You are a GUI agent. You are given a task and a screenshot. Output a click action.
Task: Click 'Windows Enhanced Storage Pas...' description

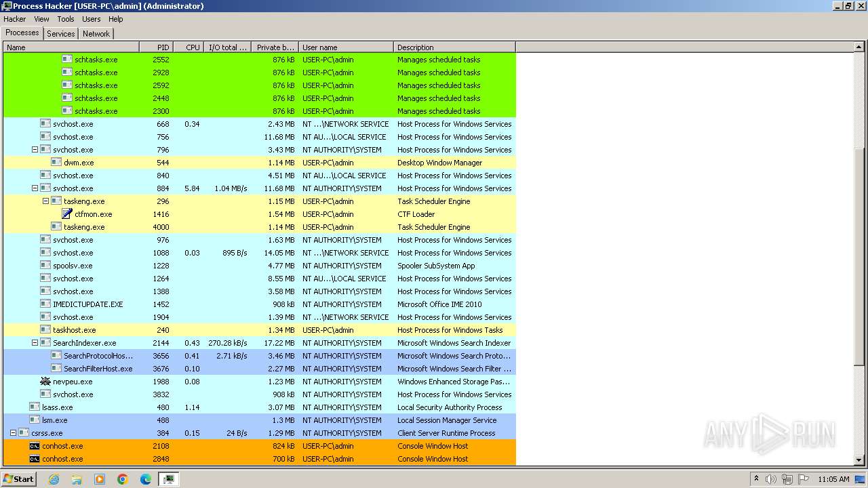(x=454, y=382)
